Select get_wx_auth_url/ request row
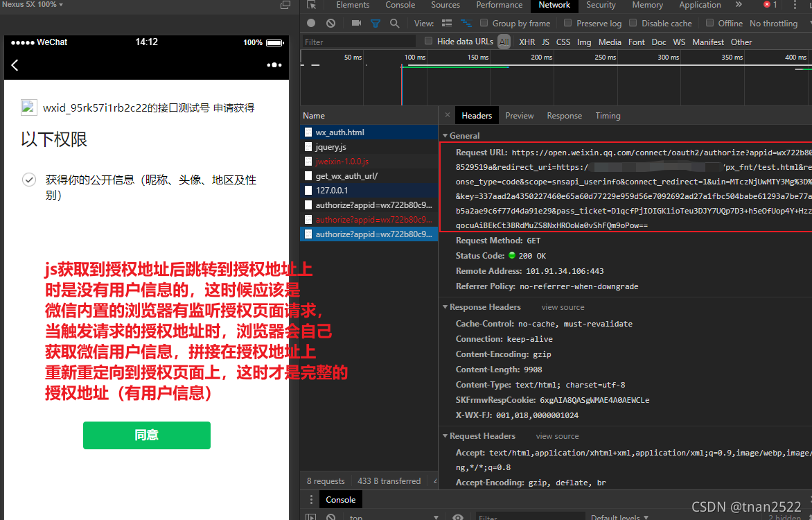Screen dimensions: 812x520 click(x=369, y=175)
